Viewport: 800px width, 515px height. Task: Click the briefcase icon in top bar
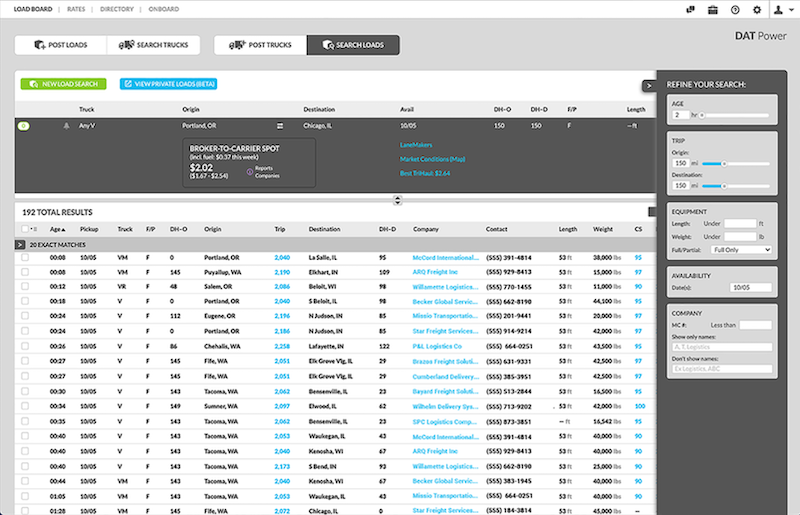[x=713, y=10]
